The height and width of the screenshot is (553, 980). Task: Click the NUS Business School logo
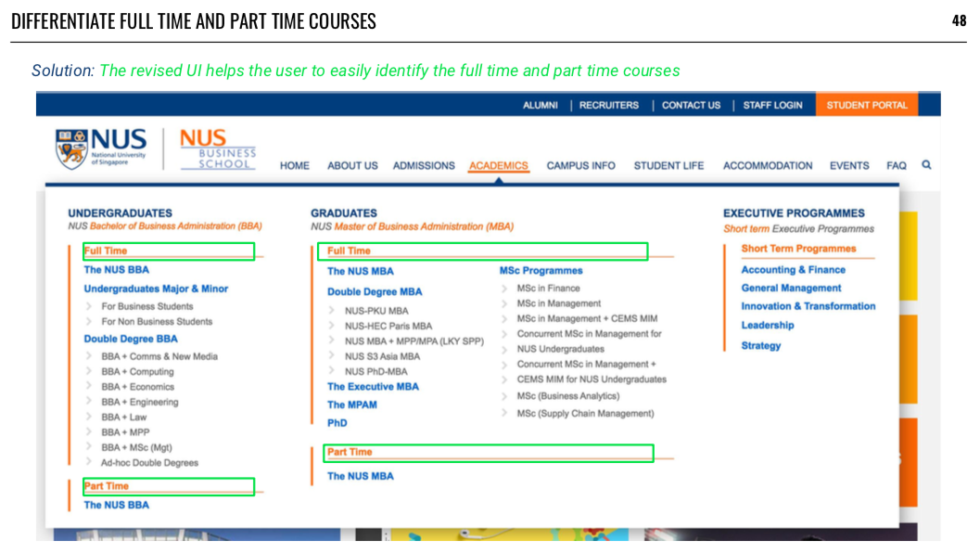[x=218, y=148]
